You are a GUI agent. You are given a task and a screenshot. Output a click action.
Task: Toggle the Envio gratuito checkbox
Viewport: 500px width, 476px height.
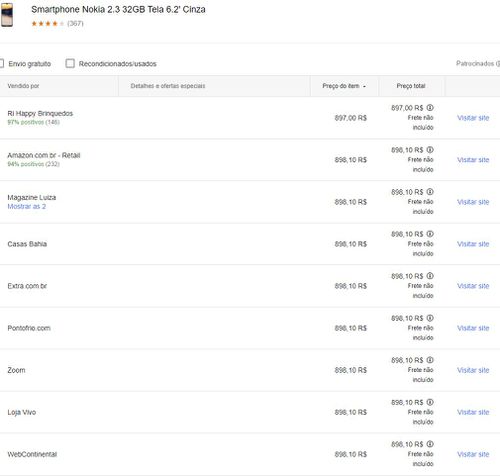[2, 63]
